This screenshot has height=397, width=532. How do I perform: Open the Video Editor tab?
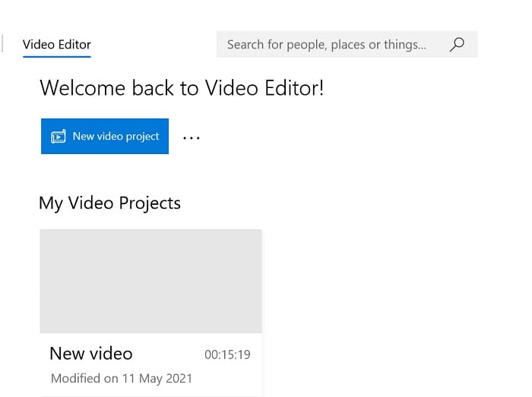point(57,45)
